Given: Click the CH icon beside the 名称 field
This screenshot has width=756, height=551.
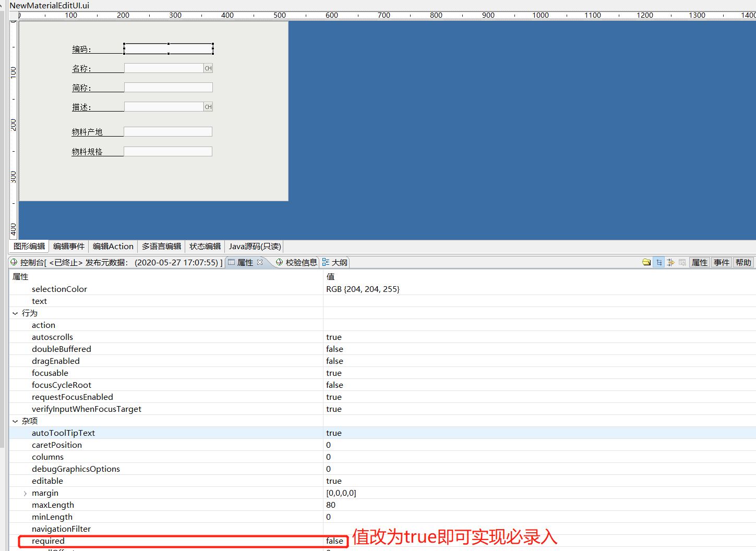Looking at the screenshot, I should click(x=208, y=68).
